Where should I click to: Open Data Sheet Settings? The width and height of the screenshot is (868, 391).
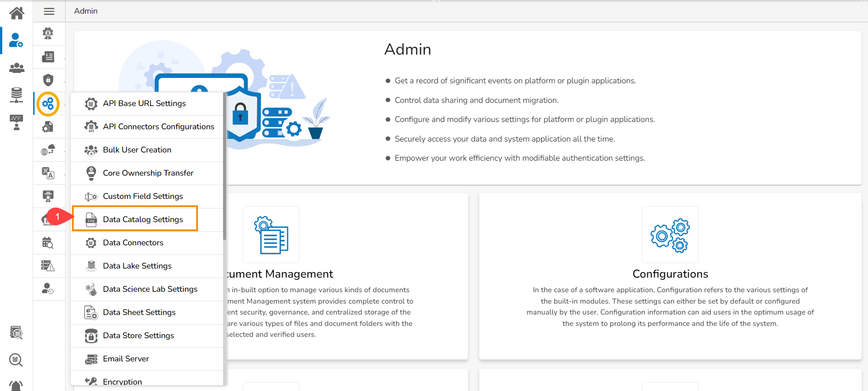(x=147, y=313)
